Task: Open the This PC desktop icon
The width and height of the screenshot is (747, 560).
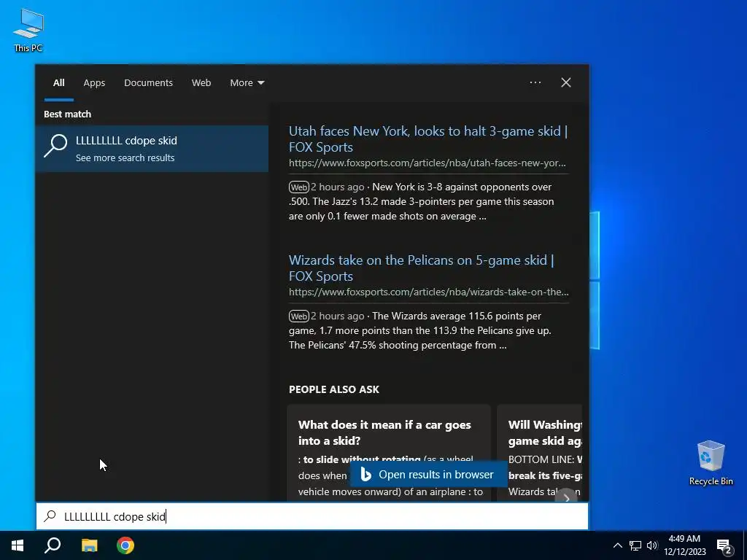Action: click(x=28, y=30)
